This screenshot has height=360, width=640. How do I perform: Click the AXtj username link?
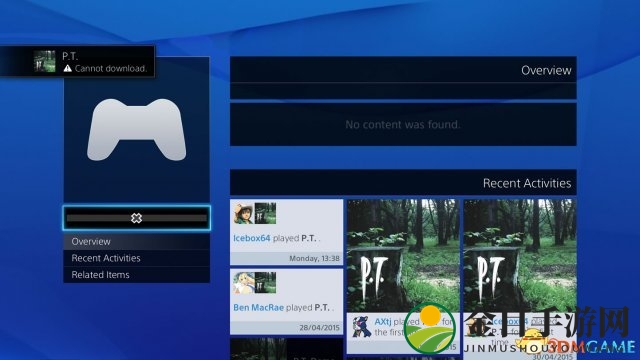point(382,322)
